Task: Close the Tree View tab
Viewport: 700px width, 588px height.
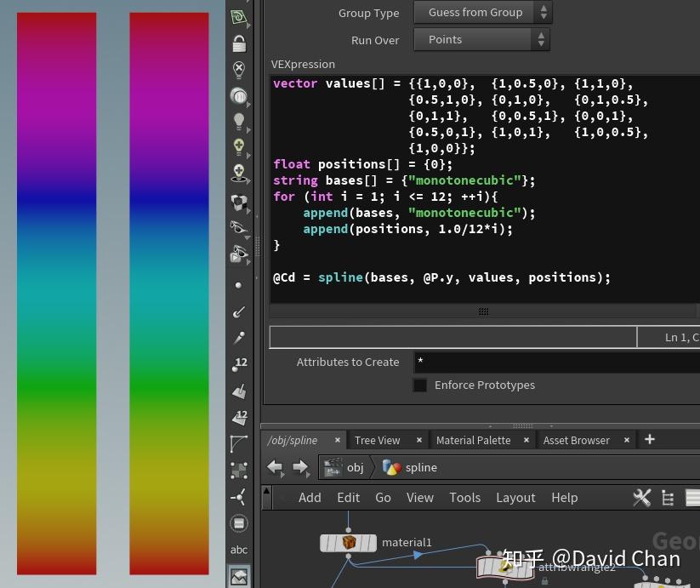Action: click(419, 440)
